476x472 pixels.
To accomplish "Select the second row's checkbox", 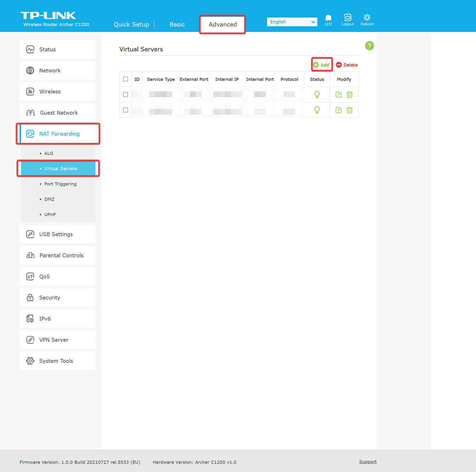I will tap(125, 110).
